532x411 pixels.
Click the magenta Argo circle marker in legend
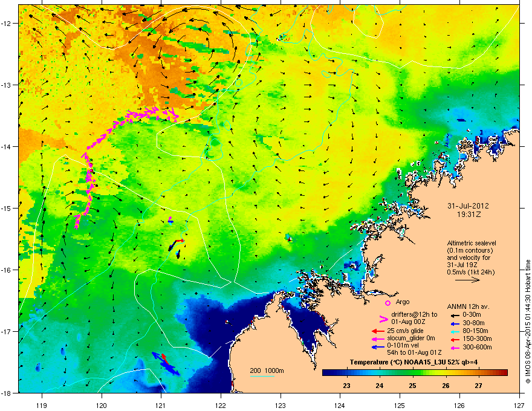click(388, 303)
